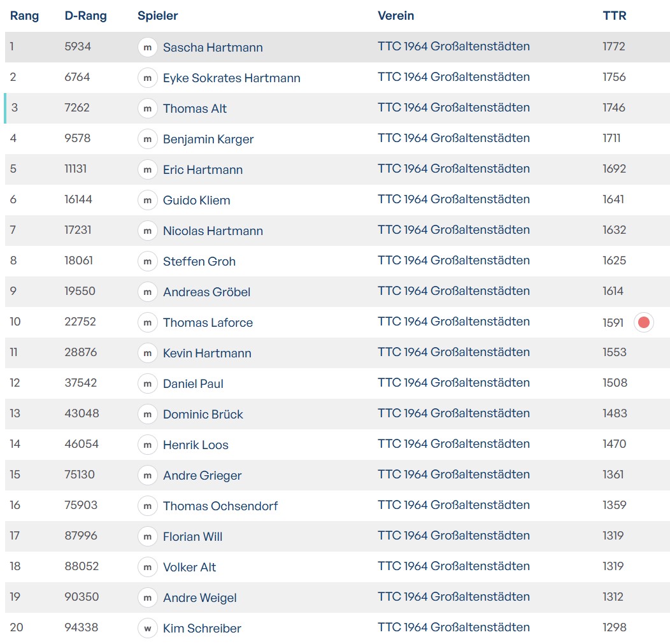This screenshot has width=670, height=644.
Task: Click the red dot beside TTR 1591
Action: coord(643,322)
